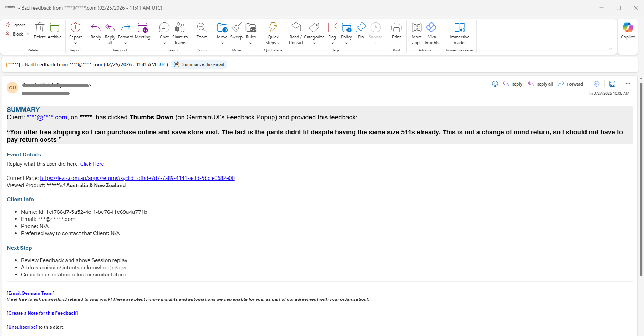
Task: Click the ribbon Reply icon
Action: tap(96, 31)
